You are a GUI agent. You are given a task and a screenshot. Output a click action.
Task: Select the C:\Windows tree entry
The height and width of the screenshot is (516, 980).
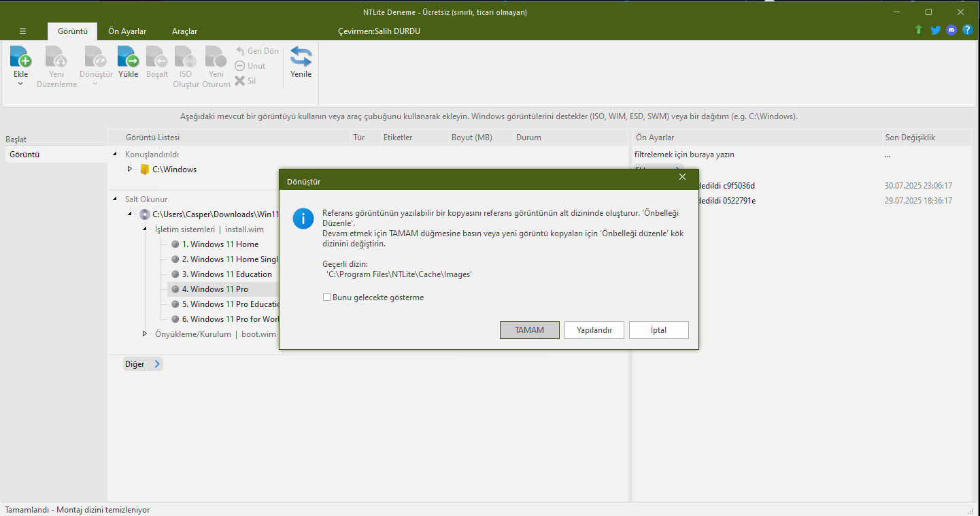[x=174, y=170]
